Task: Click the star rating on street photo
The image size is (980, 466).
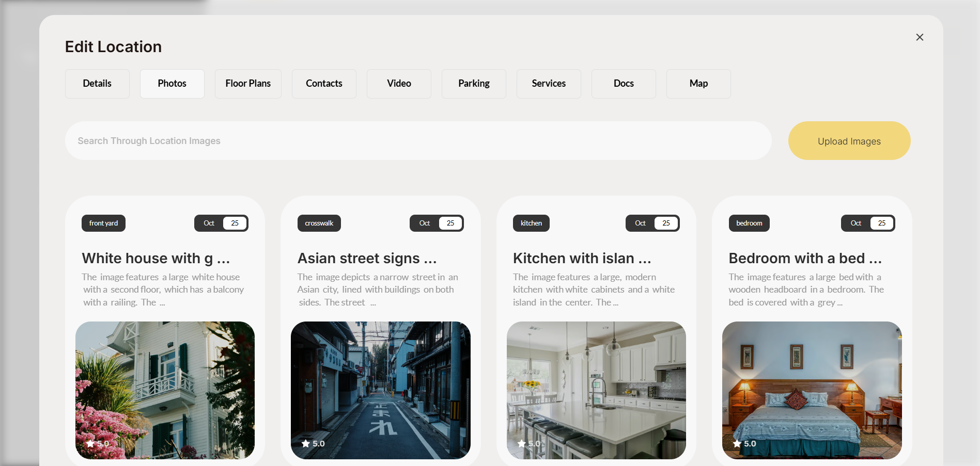Action: [x=313, y=444]
